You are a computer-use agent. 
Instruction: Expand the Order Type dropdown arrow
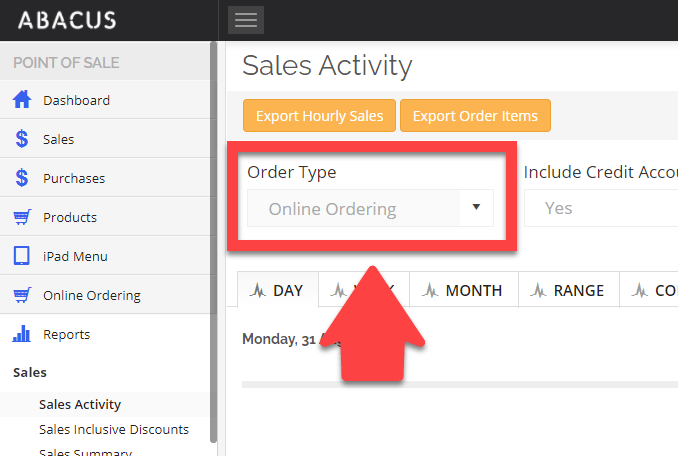476,208
